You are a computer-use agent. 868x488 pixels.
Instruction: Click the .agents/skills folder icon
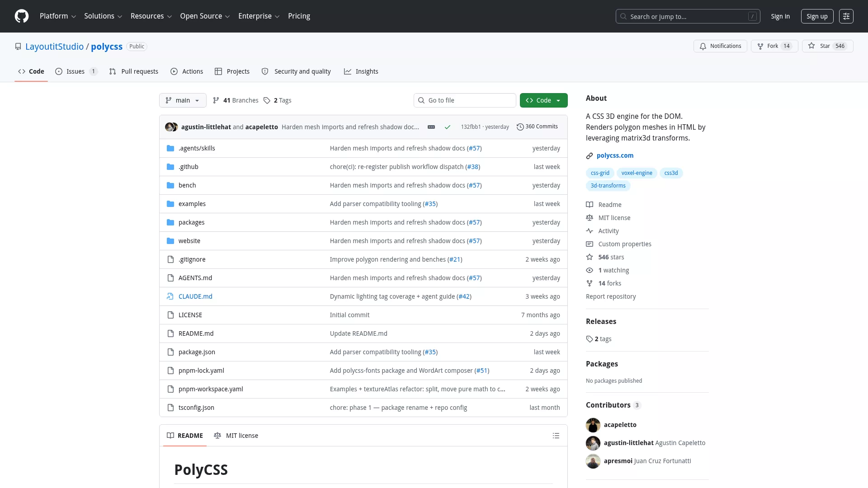tap(170, 148)
